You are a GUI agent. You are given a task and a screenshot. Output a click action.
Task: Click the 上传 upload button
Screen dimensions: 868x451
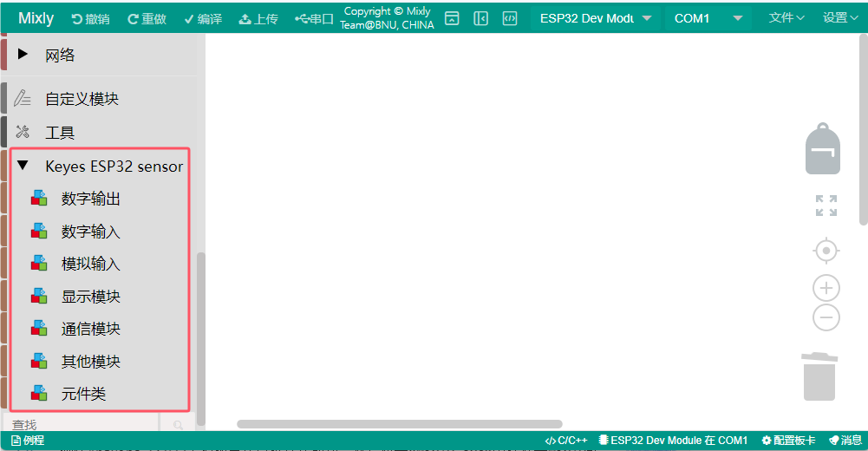click(258, 18)
